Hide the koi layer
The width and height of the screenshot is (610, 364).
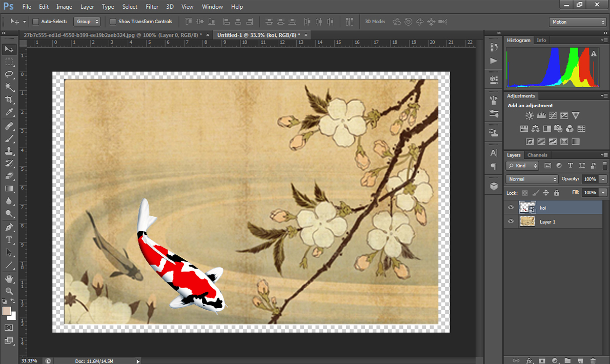pyautogui.click(x=511, y=208)
